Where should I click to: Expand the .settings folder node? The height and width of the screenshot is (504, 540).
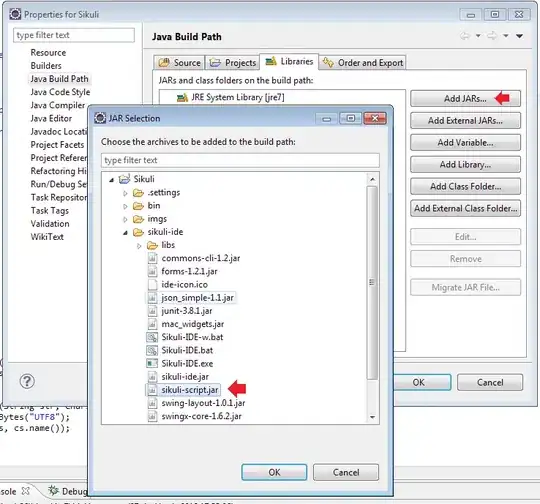click(x=125, y=193)
